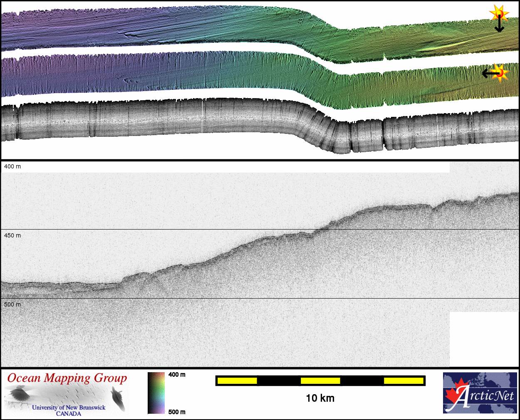Click the 10 km scale label

320,398
